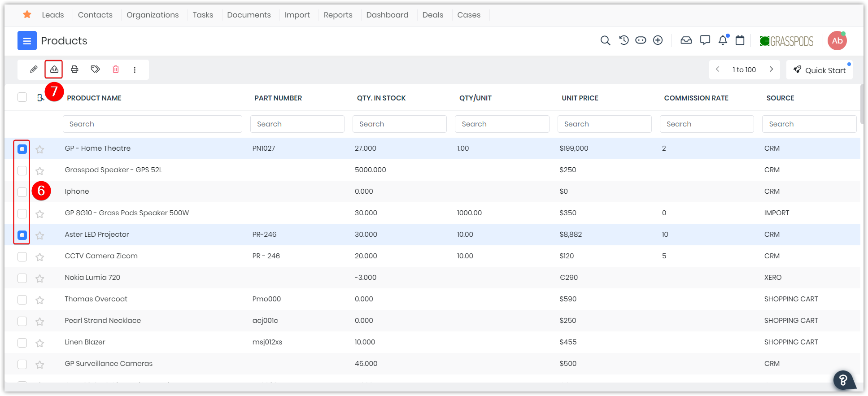
Task: Open the chat message bubble icon
Action: 705,40
